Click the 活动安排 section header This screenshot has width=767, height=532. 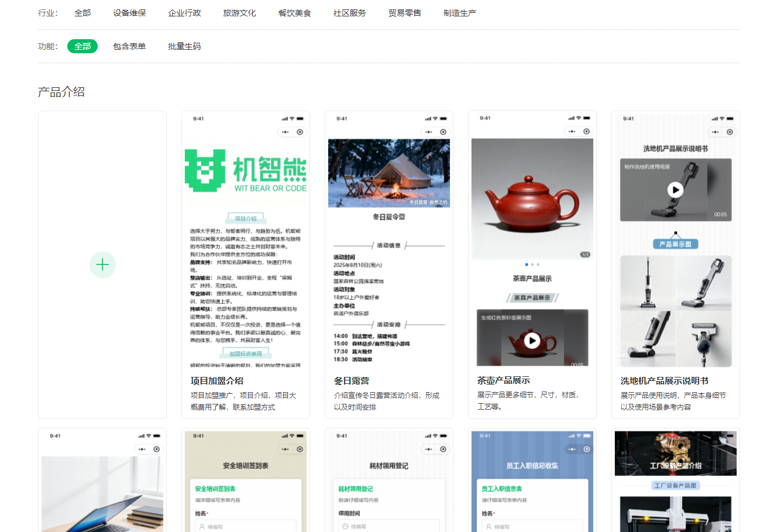(389, 324)
